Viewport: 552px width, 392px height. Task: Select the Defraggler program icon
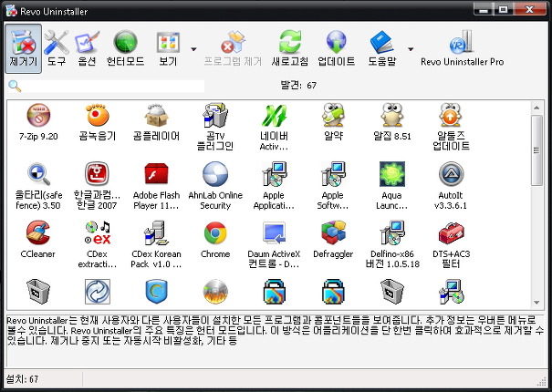(x=333, y=232)
